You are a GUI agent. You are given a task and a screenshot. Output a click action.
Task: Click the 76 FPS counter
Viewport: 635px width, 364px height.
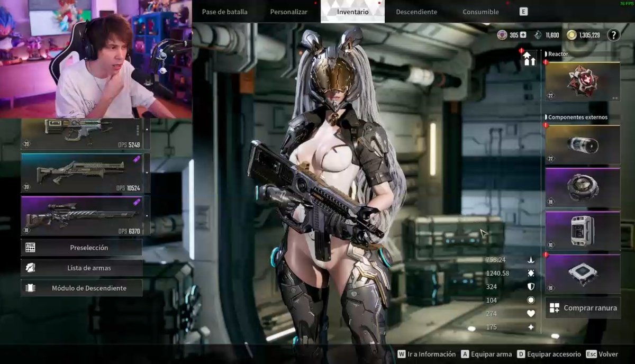[x=627, y=3]
